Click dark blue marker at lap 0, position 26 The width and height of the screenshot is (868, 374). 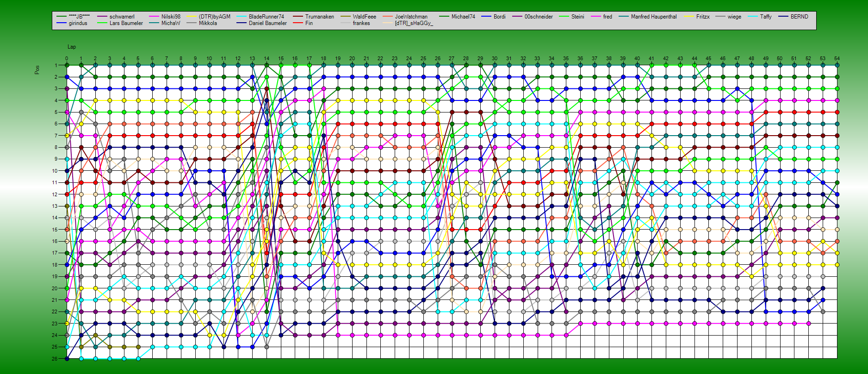coord(67,359)
